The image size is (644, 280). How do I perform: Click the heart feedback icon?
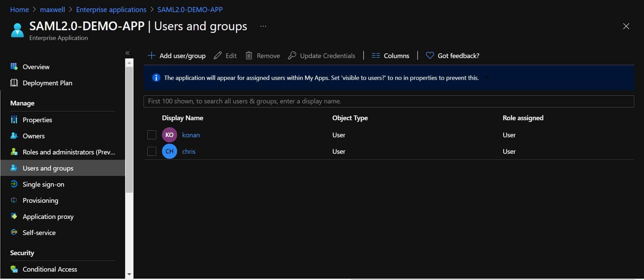(430, 55)
